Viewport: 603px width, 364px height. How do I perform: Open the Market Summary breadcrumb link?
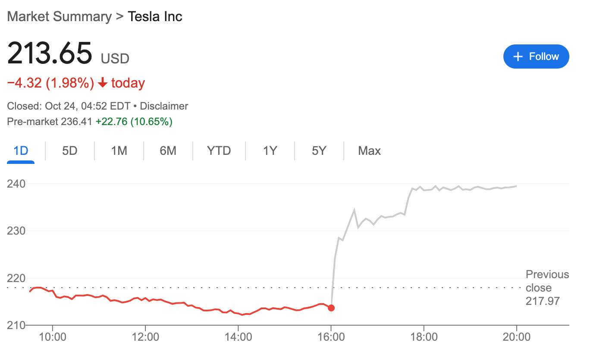(59, 16)
